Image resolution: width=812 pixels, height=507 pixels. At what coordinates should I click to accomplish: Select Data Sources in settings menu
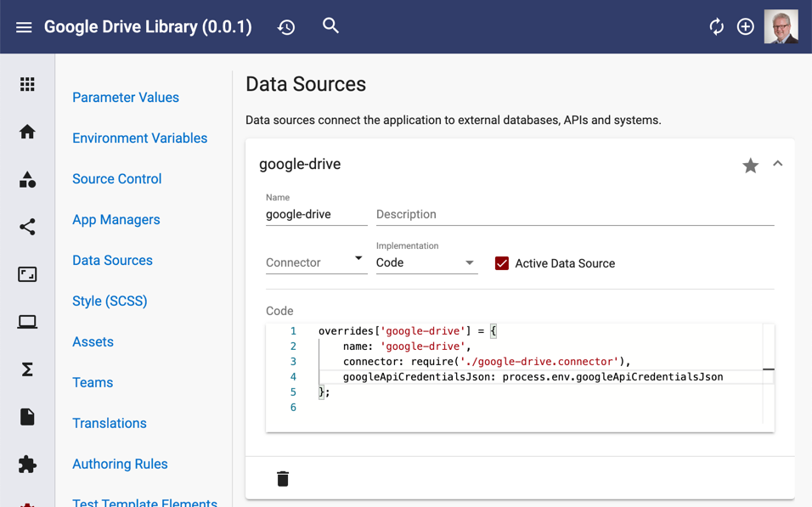tap(112, 260)
